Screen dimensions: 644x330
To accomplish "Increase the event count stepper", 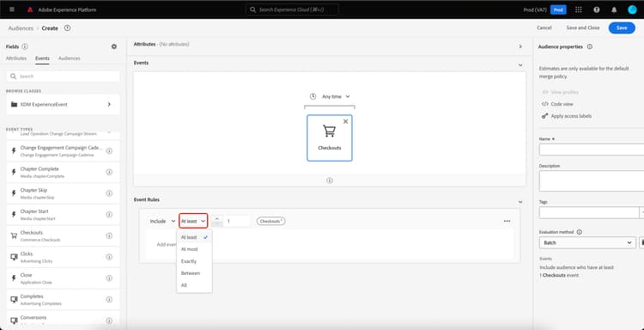I will pos(217,218).
